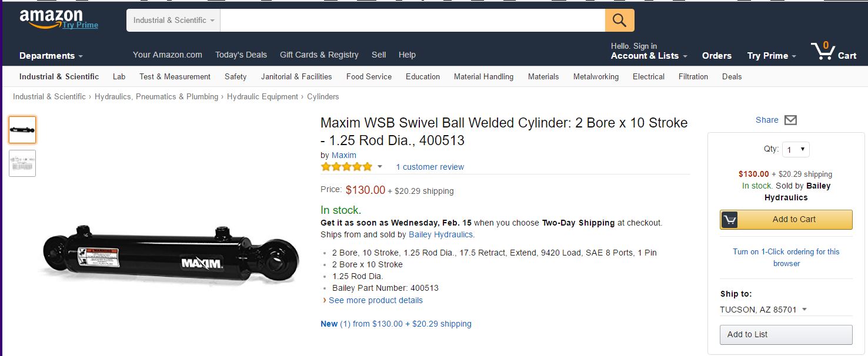Click into the Amazon search text field

412,21
